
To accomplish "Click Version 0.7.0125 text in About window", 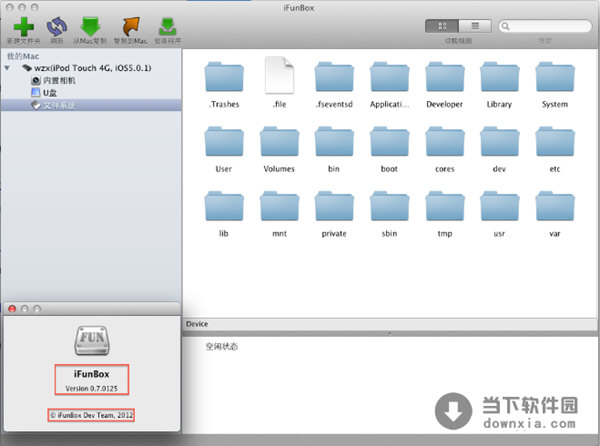I will [x=91, y=388].
